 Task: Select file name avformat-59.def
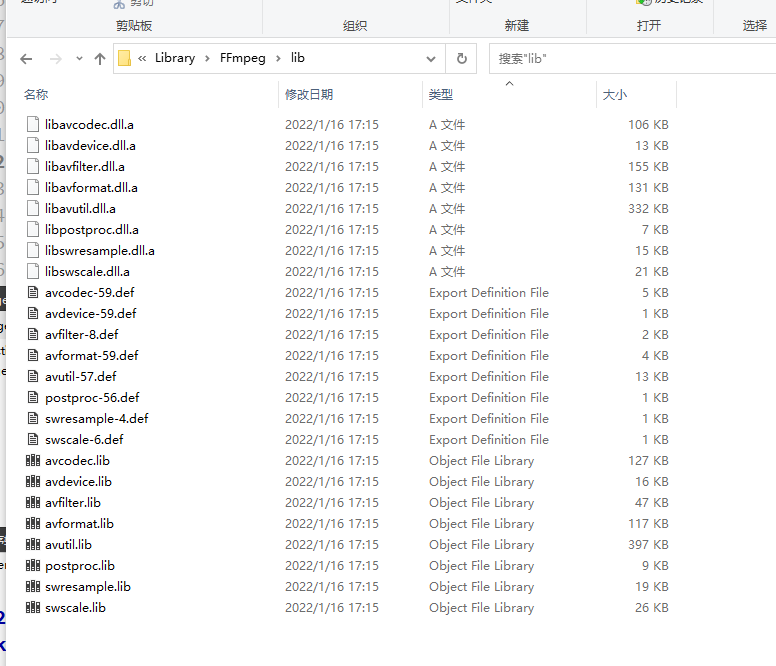[x=92, y=356]
